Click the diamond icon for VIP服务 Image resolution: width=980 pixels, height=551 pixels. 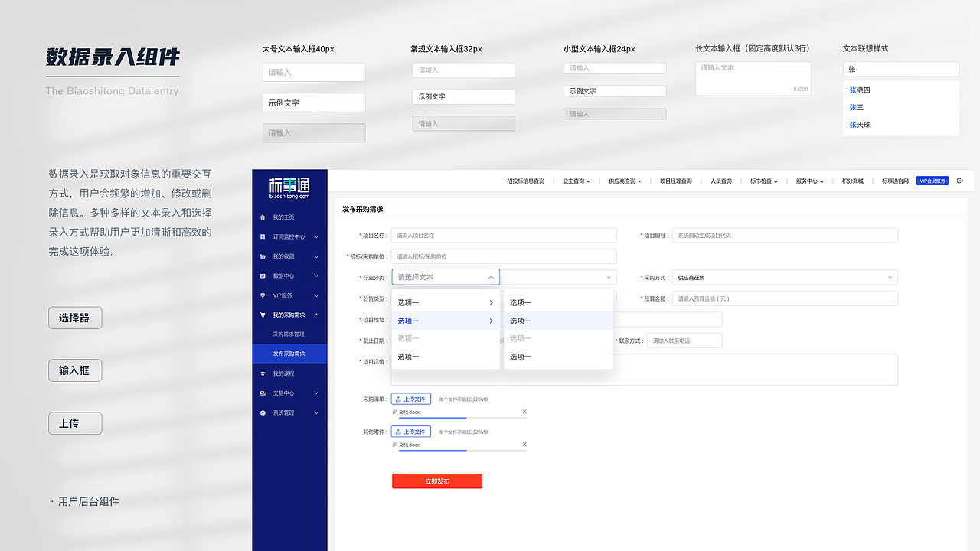pos(263,295)
